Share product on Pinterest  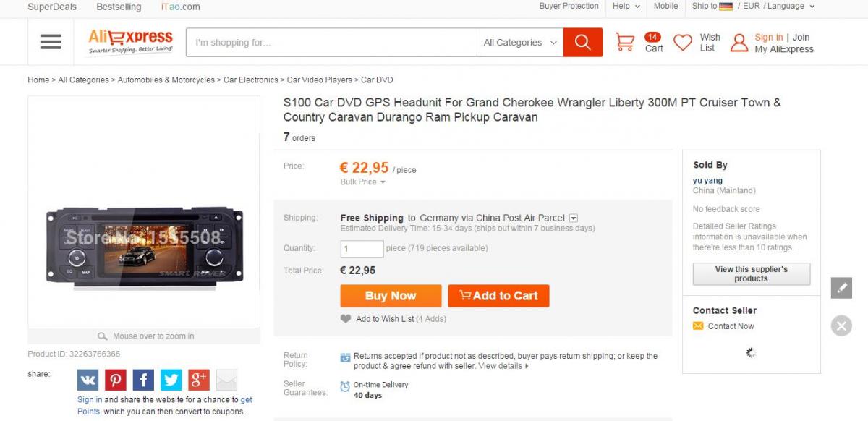pos(116,380)
